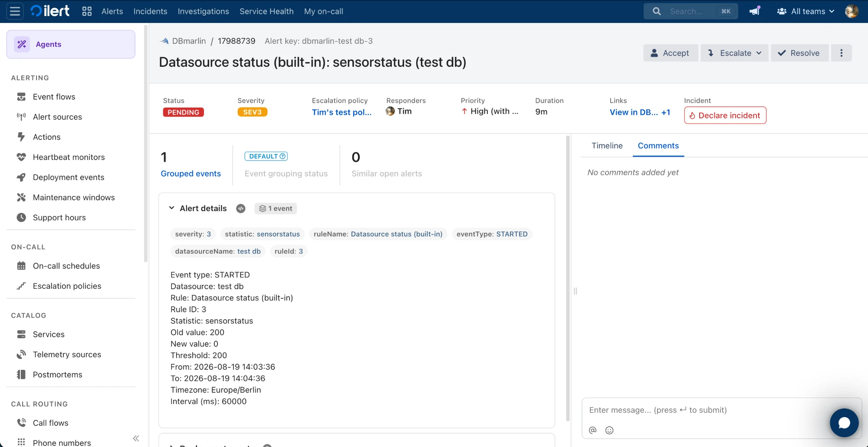Image resolution: width=868 pixels, height=447 pixels.
Task: Click the raw JSON code icon beside Alert details
Action: pyautogui.click(x=241, y=209)
